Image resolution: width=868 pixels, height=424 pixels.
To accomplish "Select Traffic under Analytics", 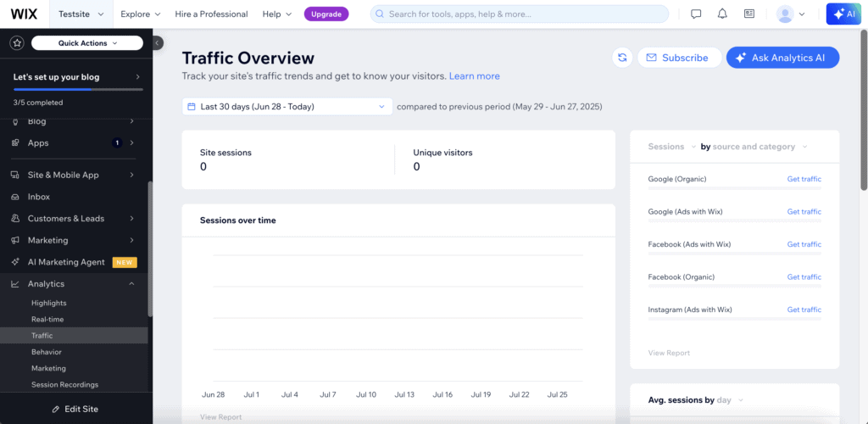I will (75, 336).
